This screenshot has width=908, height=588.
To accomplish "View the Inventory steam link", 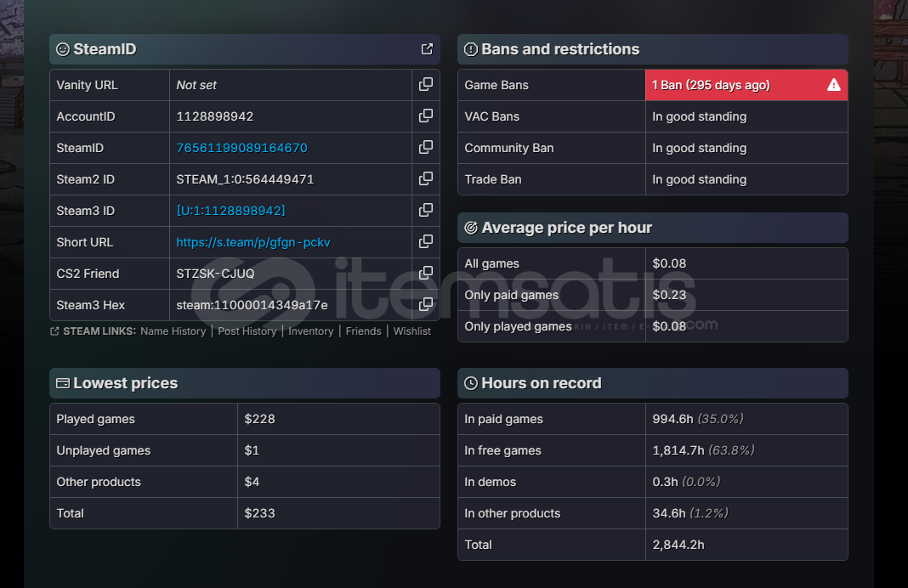I will point(310,331).
